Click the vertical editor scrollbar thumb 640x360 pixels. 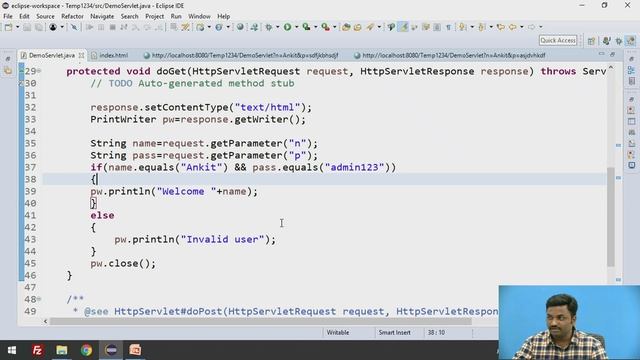click(x=611, y=217)
